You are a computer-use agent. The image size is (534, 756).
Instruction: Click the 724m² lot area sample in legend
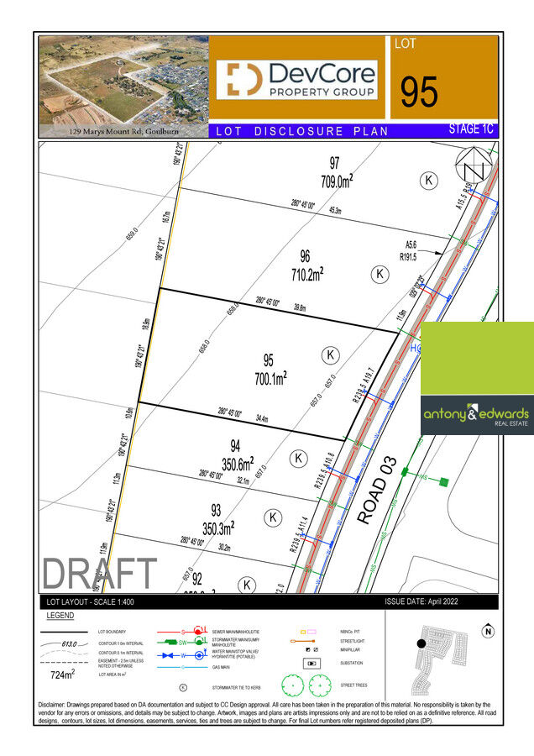tap(63, 675)
